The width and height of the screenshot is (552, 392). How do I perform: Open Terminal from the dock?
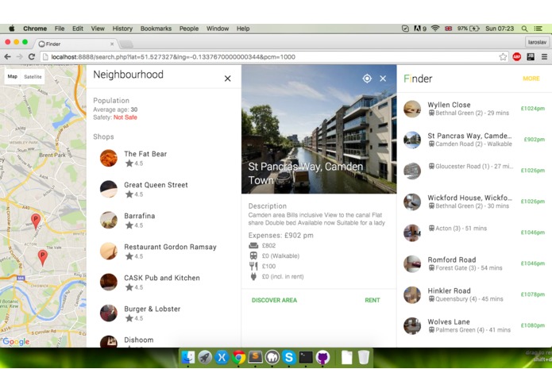[x=306, y=357]
